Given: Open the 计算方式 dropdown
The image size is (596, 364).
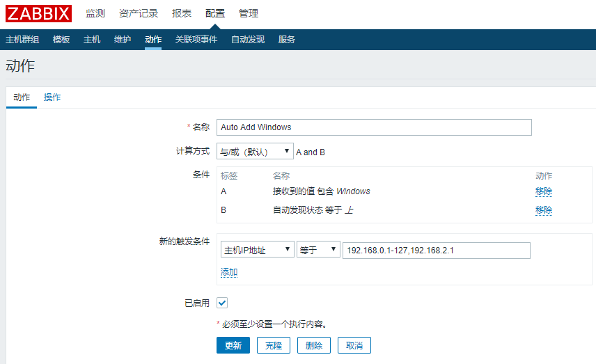Looking at the screenshot, I should tap(255, 152).
